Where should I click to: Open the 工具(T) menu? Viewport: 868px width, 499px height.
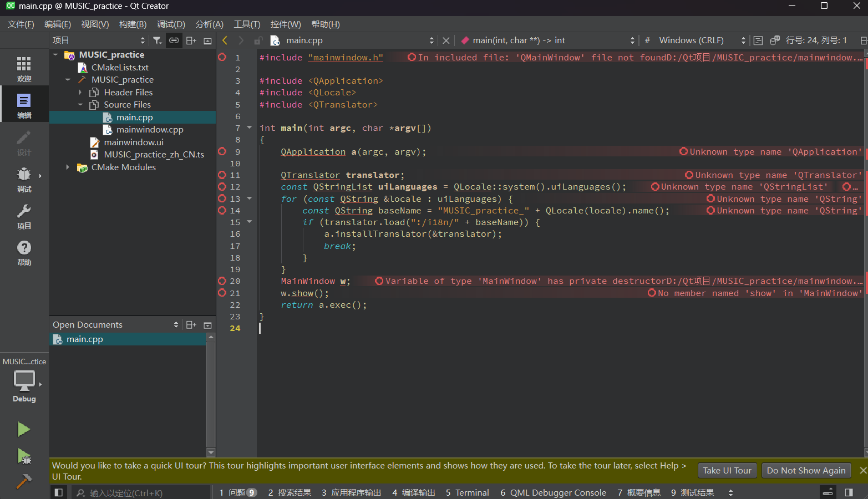pyautogui.click(x=247, y=24)
